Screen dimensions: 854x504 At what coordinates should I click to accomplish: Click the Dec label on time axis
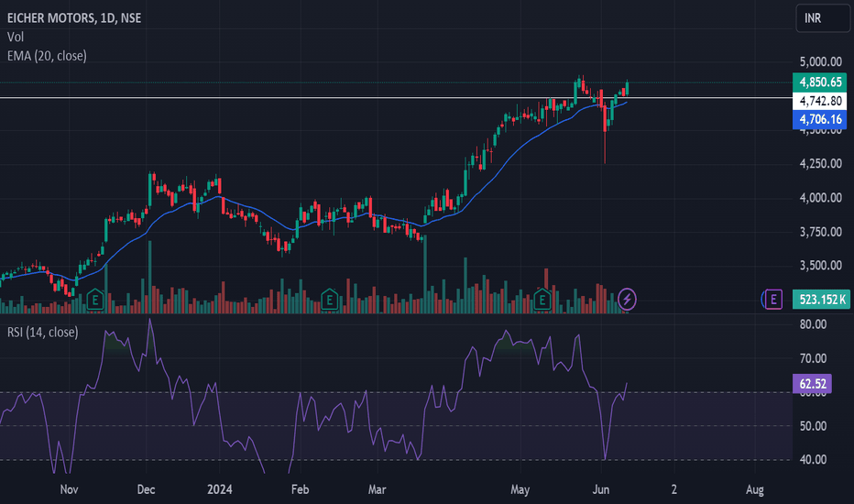146,489
